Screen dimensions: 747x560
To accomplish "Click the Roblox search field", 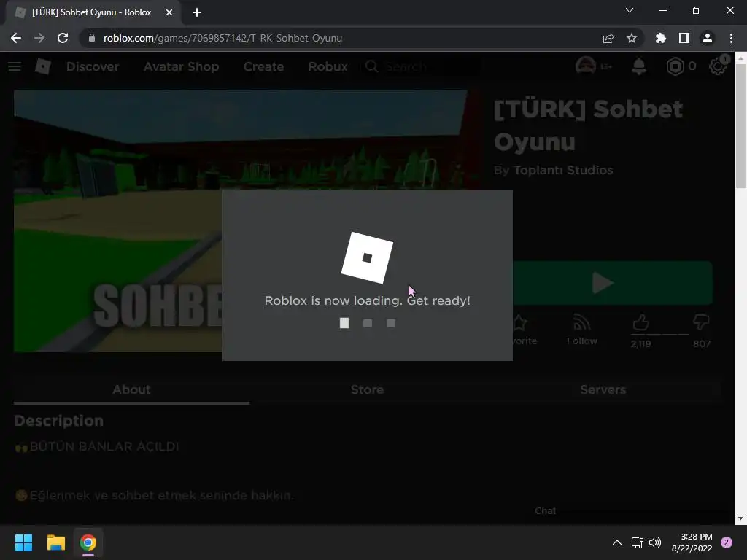I will click(422, 66).
